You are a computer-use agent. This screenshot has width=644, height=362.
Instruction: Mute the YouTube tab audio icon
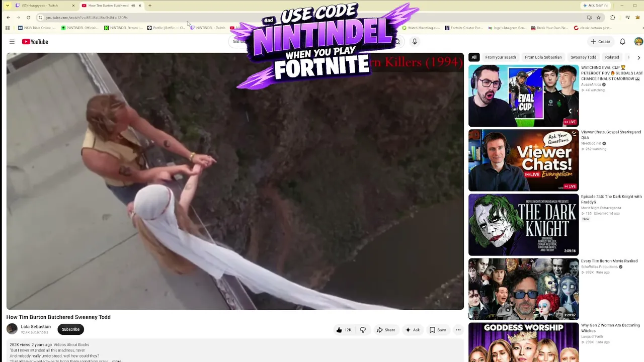[x=133, y=6]
